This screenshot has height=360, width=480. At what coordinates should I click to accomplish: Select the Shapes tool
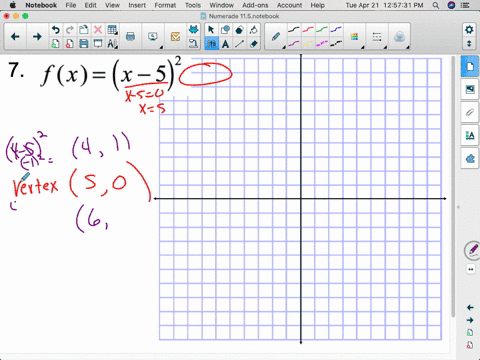(x=225, y=30)
